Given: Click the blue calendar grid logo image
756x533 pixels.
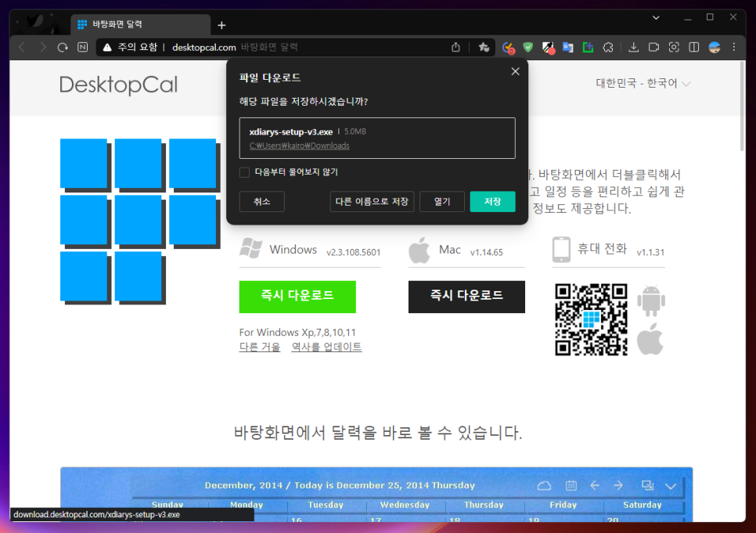Looking at the screenshot, I should (140, 221).
